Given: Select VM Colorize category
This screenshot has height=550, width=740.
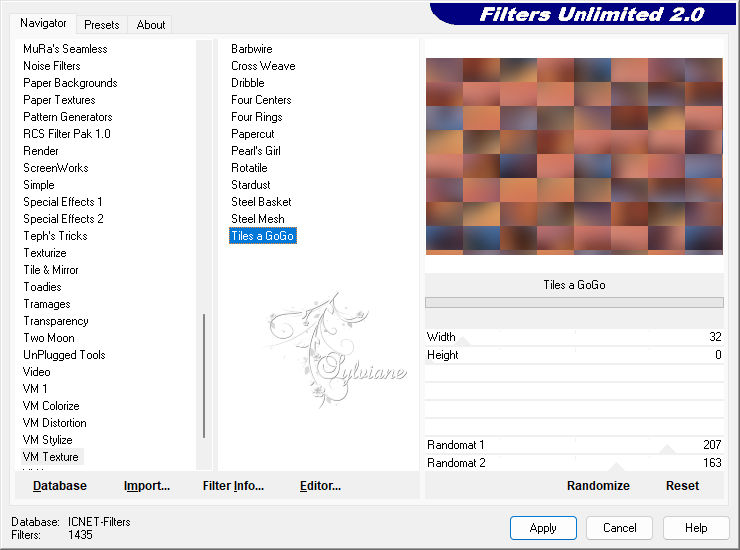Looking at the screenshot, I should (x=51, y=406).
